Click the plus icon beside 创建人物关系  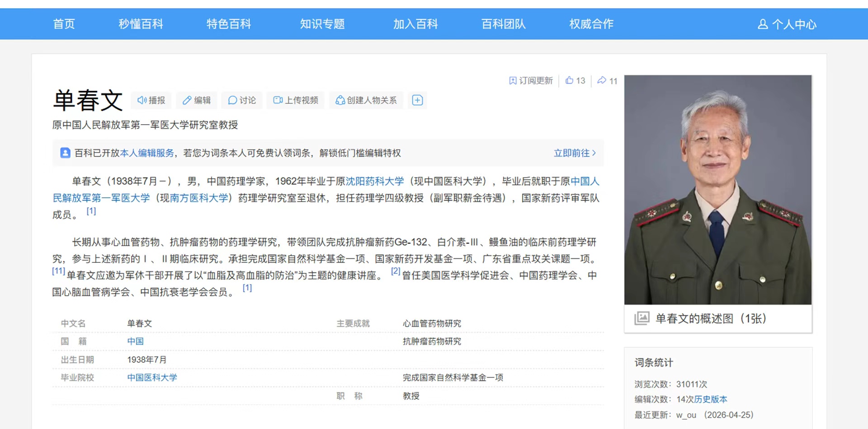(417, 100)
